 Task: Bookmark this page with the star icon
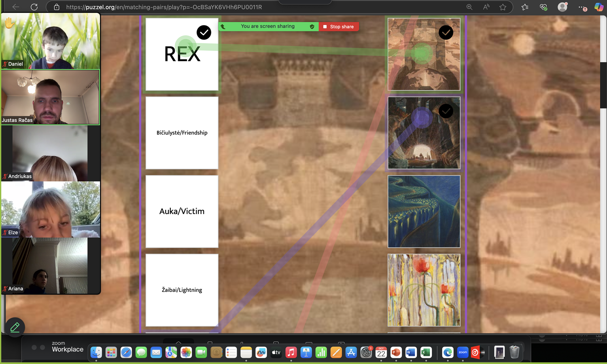pyautogui.click(x=503, y=7)
